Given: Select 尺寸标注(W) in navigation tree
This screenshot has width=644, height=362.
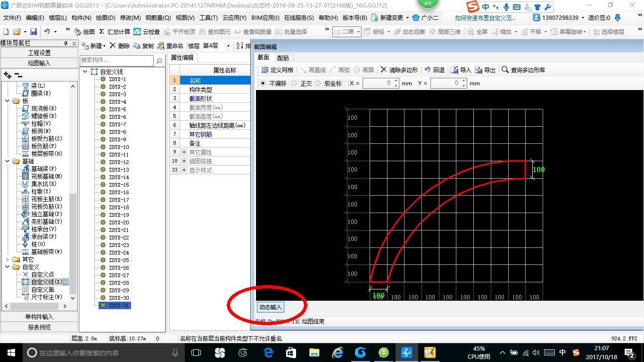Looking at the screenshot, I should [42, 297].
